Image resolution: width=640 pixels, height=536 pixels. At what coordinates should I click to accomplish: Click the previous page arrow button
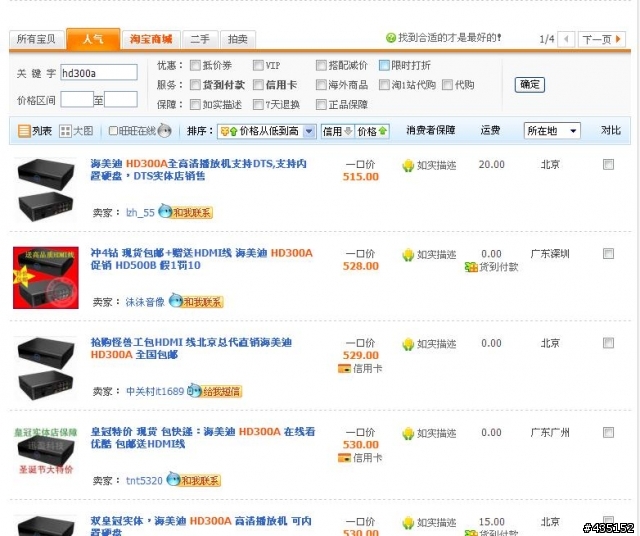[x=566, y=40]
